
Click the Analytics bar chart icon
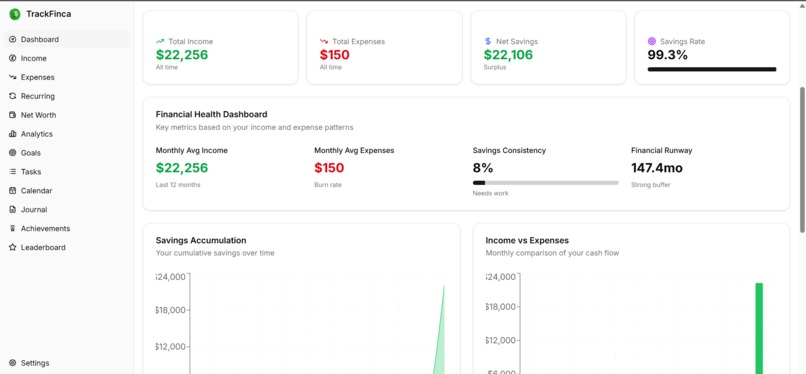click(x=13, y=134)
